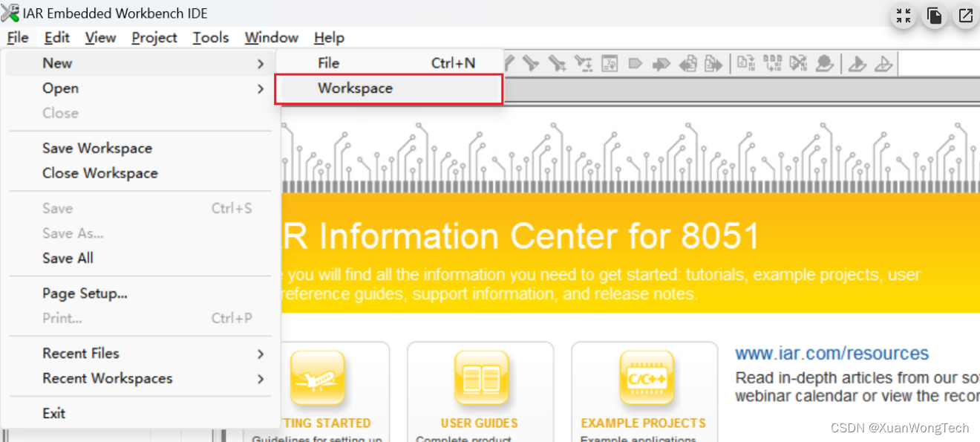The width and height of the screenshot is (980, 442).
Task: Choose Workspace in the New submenu
Action: point(389,88)
